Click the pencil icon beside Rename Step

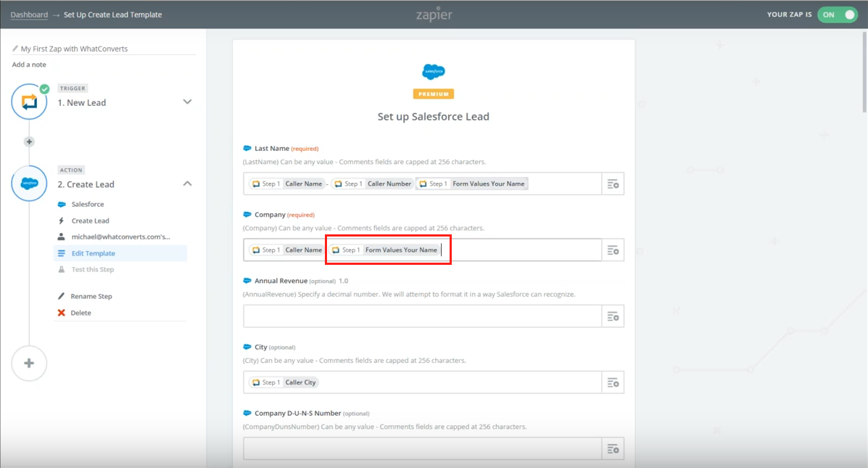click(62, 296)
